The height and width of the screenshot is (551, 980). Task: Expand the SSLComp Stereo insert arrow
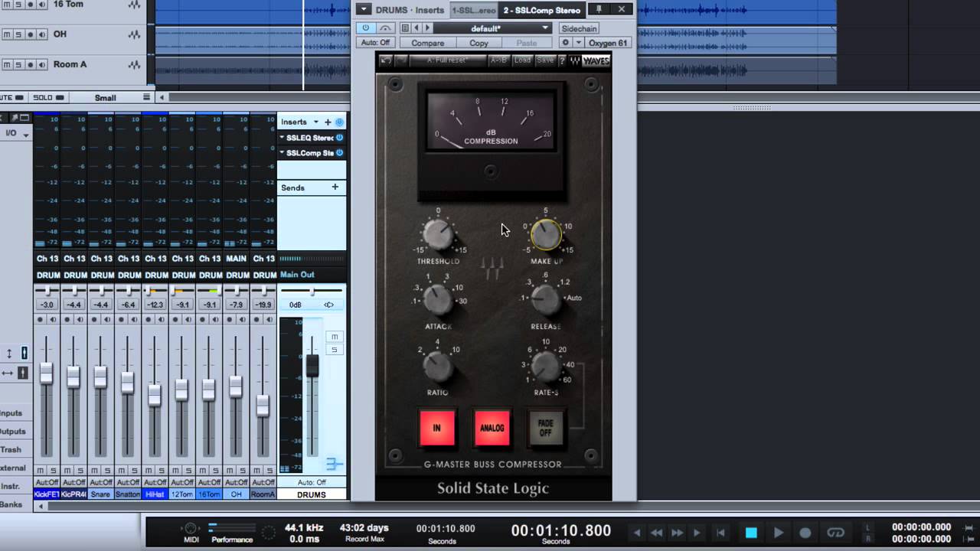pos(282,153)
